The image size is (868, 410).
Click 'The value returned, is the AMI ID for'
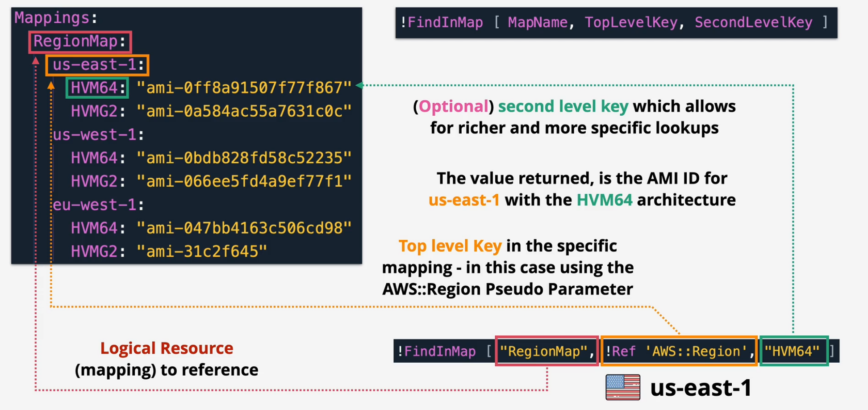(582, 178)
